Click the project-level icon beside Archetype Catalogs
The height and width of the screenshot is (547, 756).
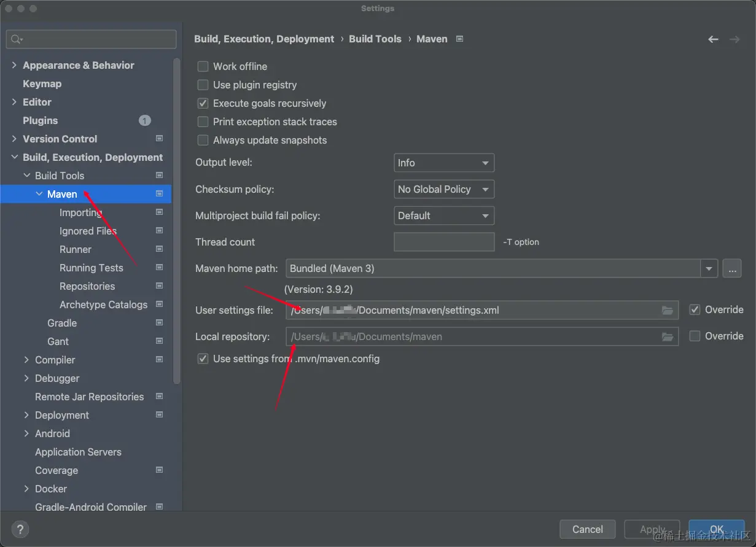tap(160, 305)
